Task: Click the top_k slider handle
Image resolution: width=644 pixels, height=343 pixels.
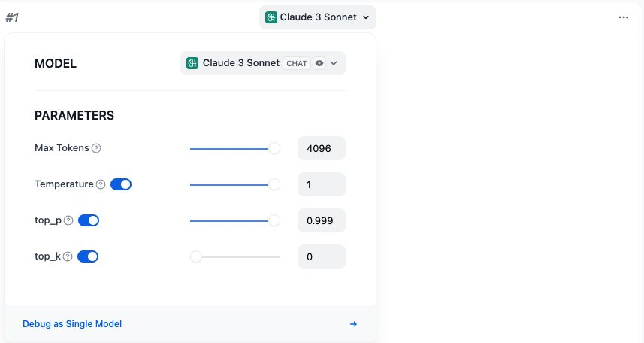Action: pyautogui.click(x=196, y=257)
